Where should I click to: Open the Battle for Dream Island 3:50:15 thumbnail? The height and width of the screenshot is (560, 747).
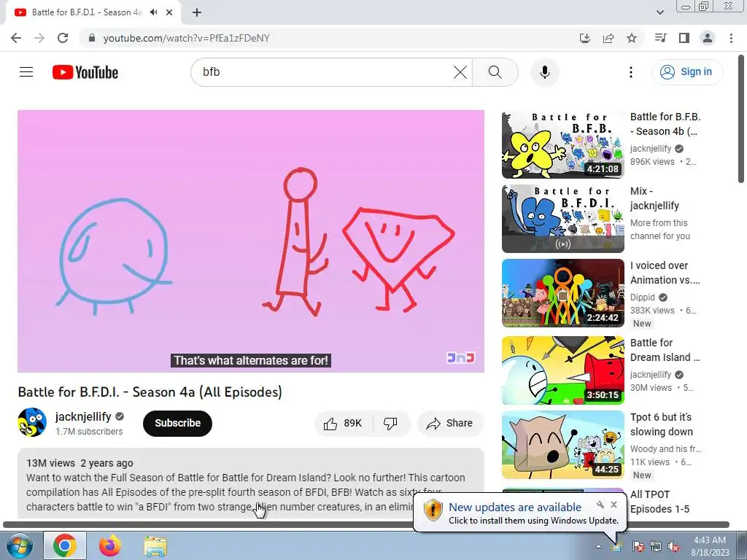[562, 370]
